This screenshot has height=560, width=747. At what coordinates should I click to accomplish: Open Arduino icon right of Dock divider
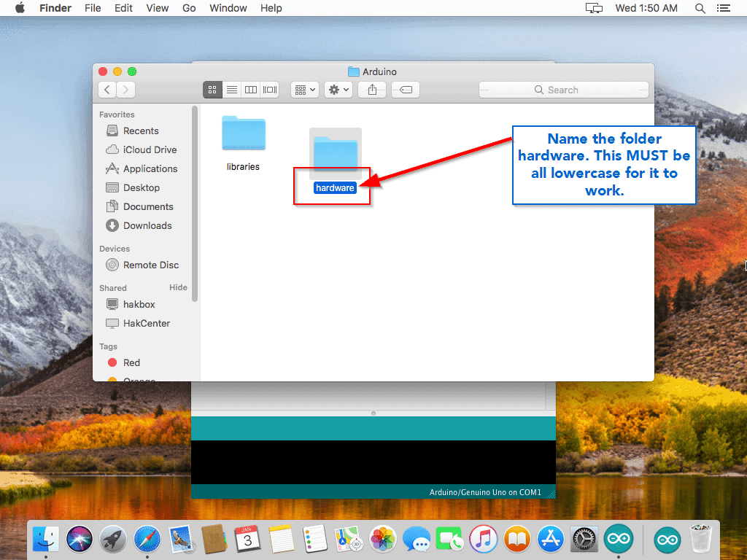pos(667,540)
